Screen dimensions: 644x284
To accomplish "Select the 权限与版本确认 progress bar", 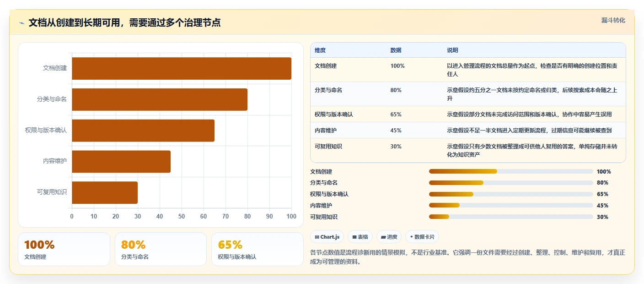I will 511,194.
